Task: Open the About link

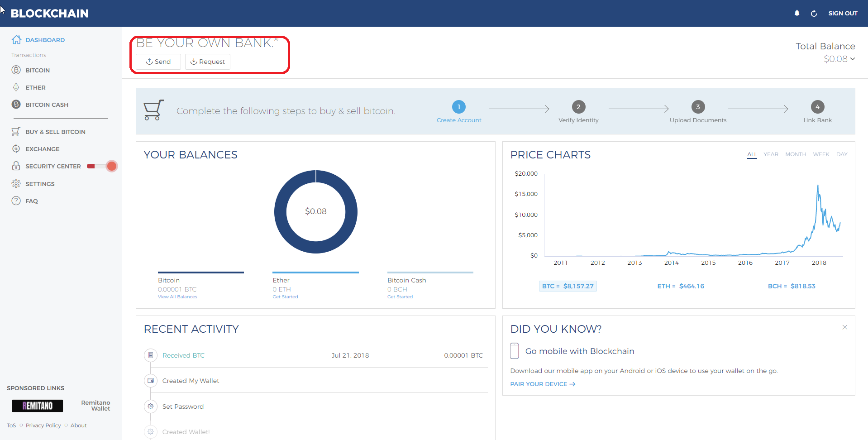Action: coord(78,426)
